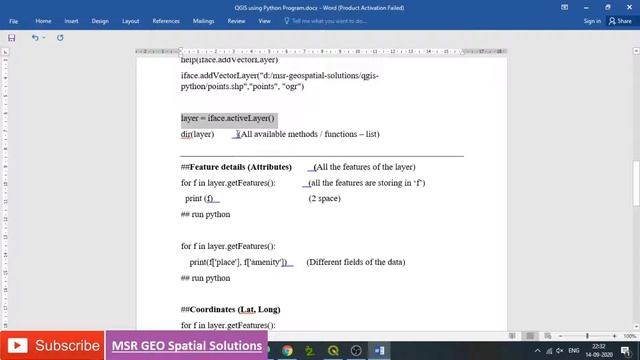This screenshot has width=640, height=360.
Task: Open the network status tray icon
Action: click(x=549, y=351)
